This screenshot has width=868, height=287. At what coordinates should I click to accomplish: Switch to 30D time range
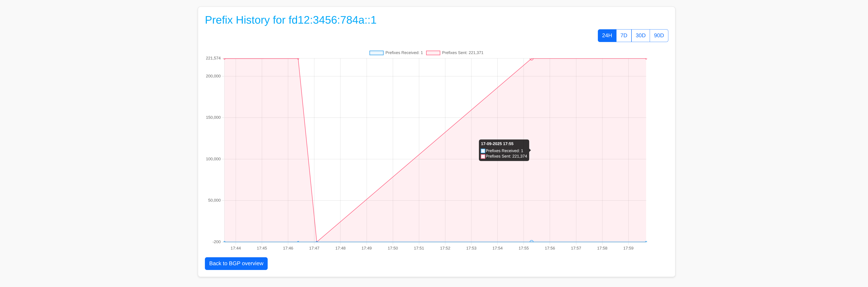pos(640,36)
